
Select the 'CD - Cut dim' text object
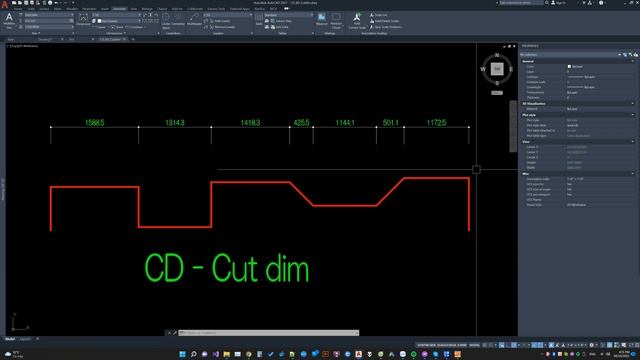pyautogui.click(x=227, y=268)
